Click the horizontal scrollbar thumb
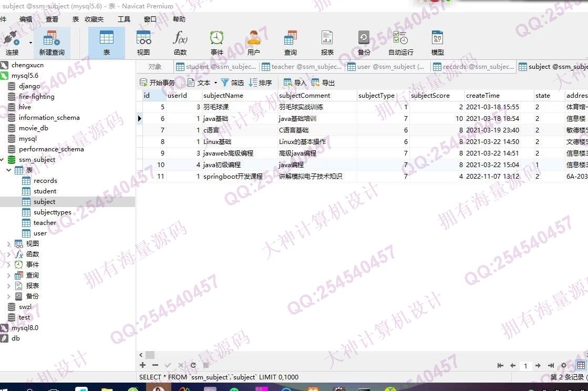 tap(150, 355)
